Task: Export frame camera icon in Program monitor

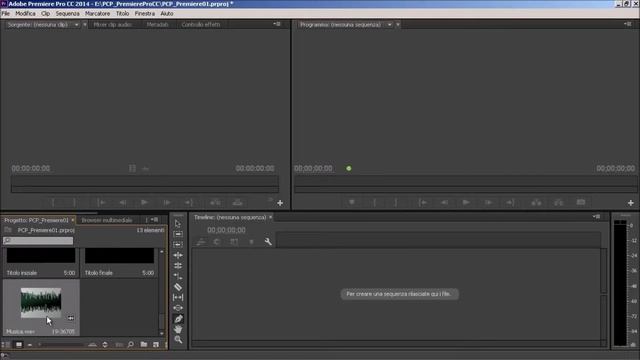Action: (581, 202)
